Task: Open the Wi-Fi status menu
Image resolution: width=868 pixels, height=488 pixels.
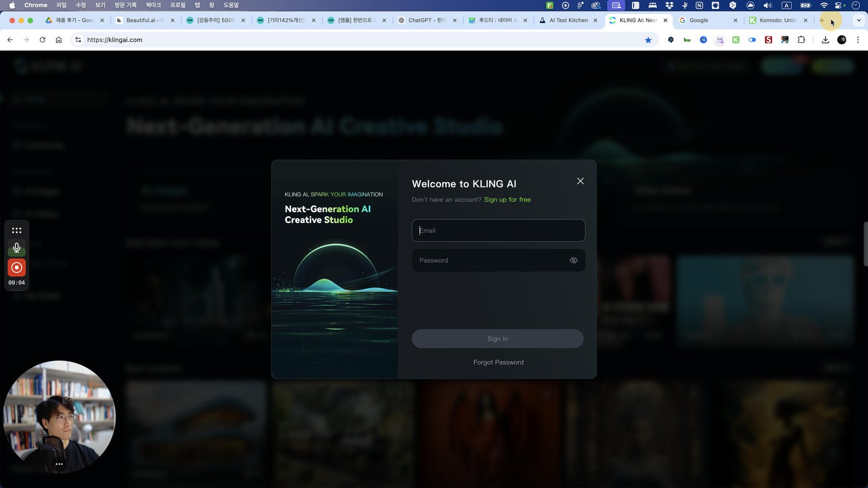Action: pos(824,5)
